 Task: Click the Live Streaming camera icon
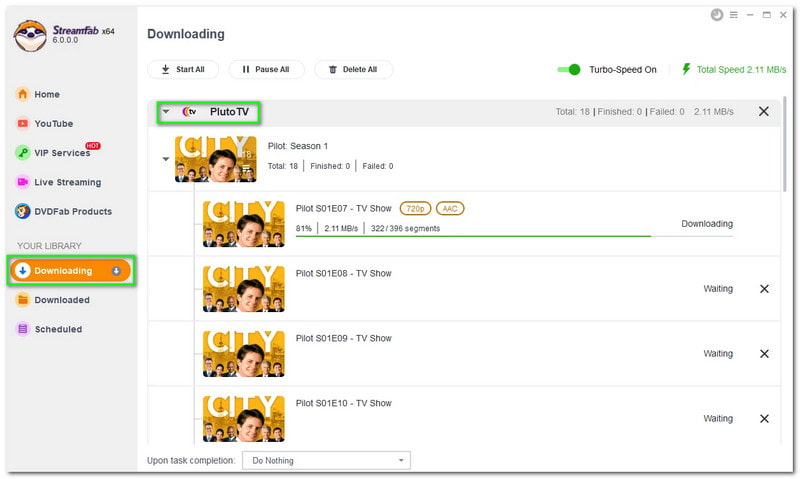point(22,182)
